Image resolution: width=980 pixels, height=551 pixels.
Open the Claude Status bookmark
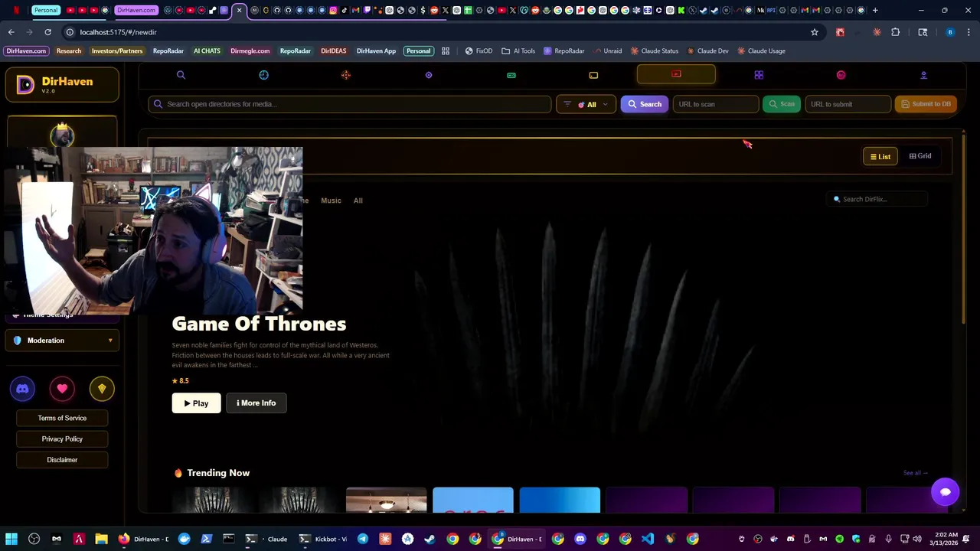(x=655, y=51)
